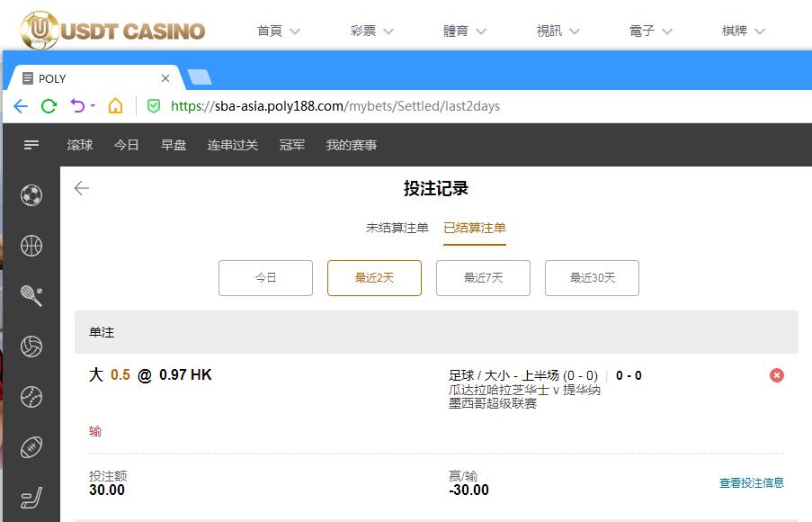Open 我的赛事 my events
This screenshot has height=522, width=812.
(351, 145)
